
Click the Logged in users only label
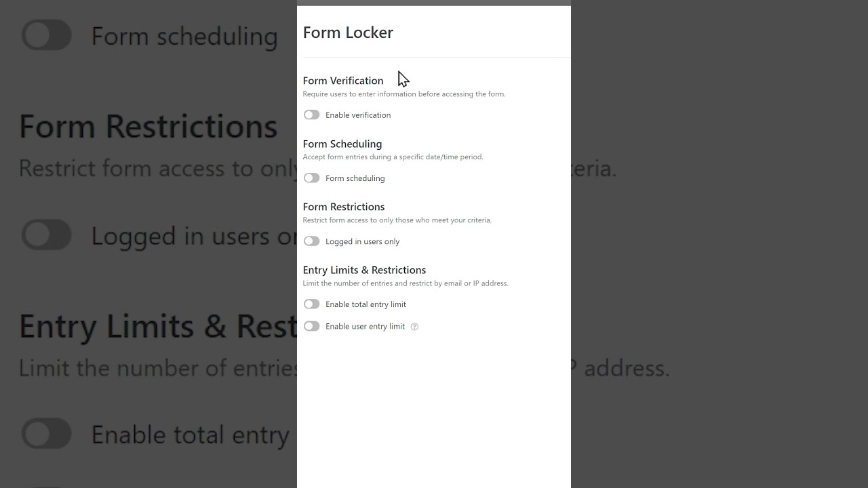click(362, 241)
